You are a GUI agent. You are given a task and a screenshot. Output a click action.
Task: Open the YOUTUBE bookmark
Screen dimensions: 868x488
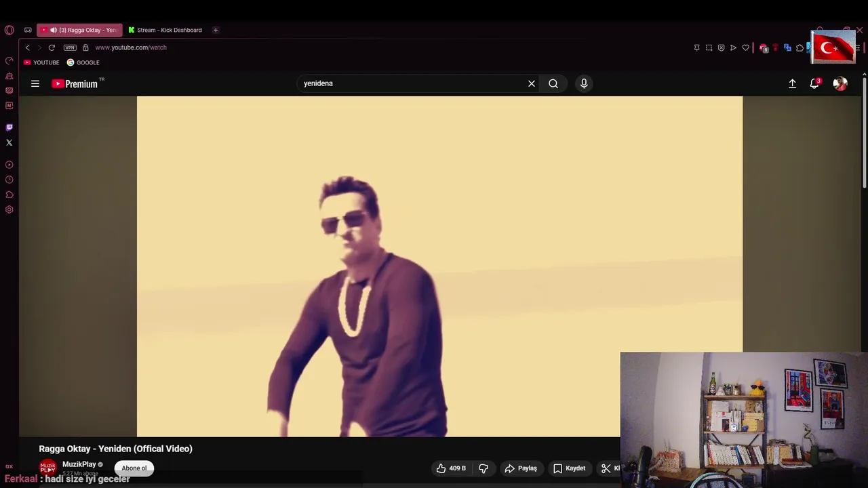pos(41,62)
